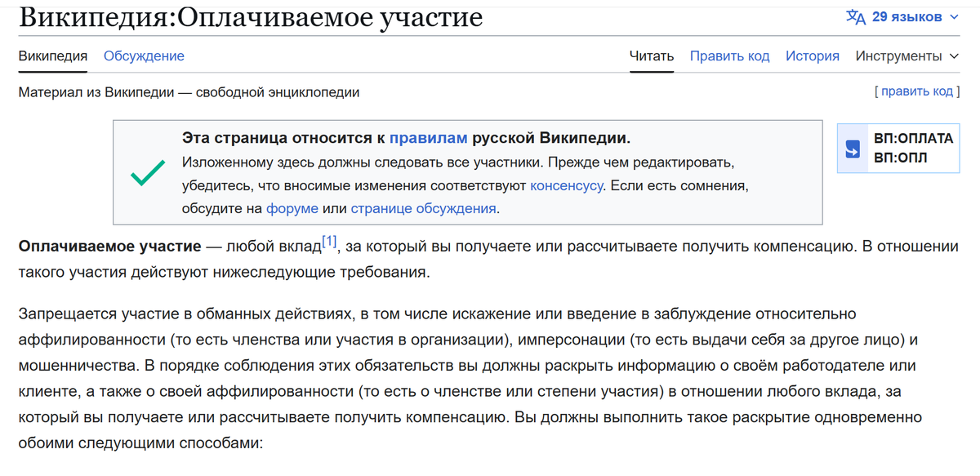This screenshot has height=476, width=980.
Task: Select the Читать tab
Action: pos(652,56)
